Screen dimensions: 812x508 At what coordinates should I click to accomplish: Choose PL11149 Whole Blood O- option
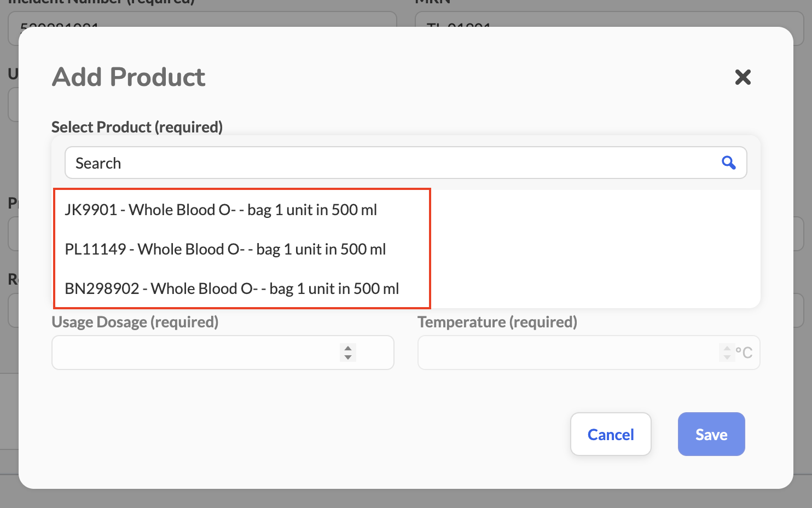225,249
